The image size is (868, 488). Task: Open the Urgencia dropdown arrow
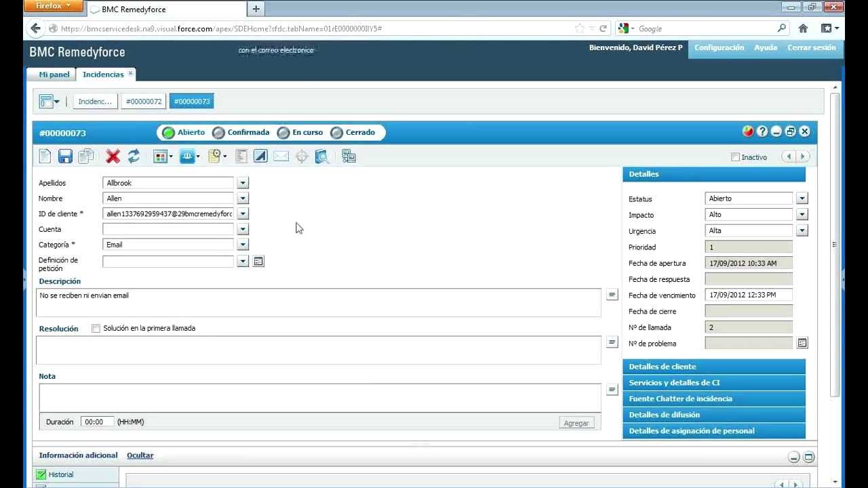pos(802,230)
